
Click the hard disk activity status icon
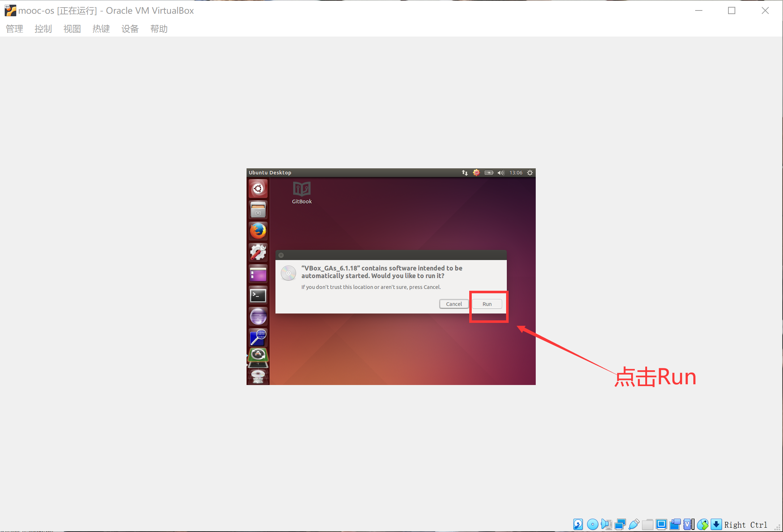click(578, 524)
